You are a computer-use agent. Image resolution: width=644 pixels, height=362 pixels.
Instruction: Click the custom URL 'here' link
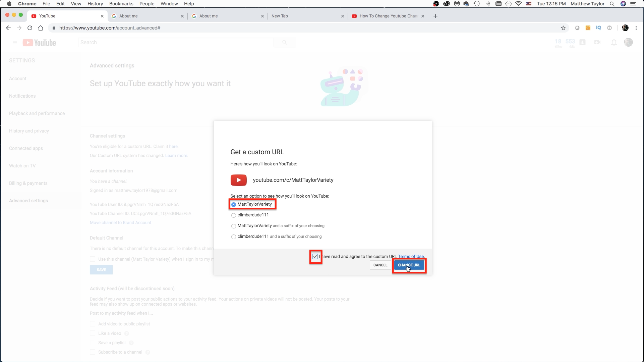[x=173, y=147]
